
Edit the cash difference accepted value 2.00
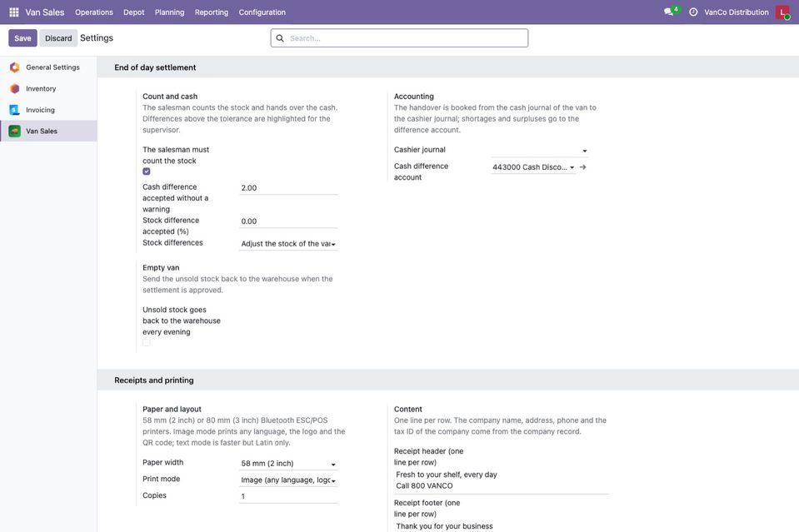coord(288,188)
